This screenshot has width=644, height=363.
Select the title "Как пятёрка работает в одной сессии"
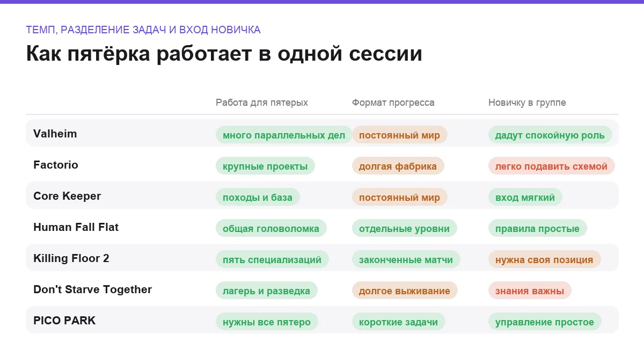point(224,54)
